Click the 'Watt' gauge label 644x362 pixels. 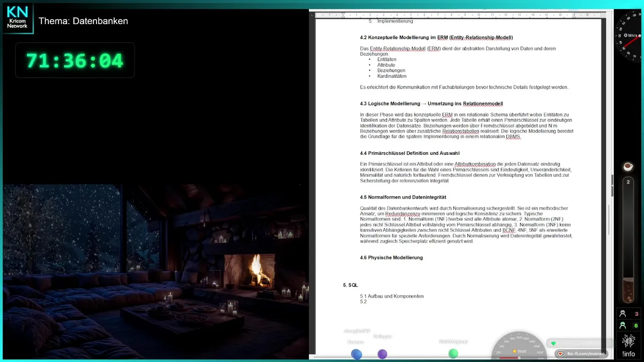click(522, 351)
